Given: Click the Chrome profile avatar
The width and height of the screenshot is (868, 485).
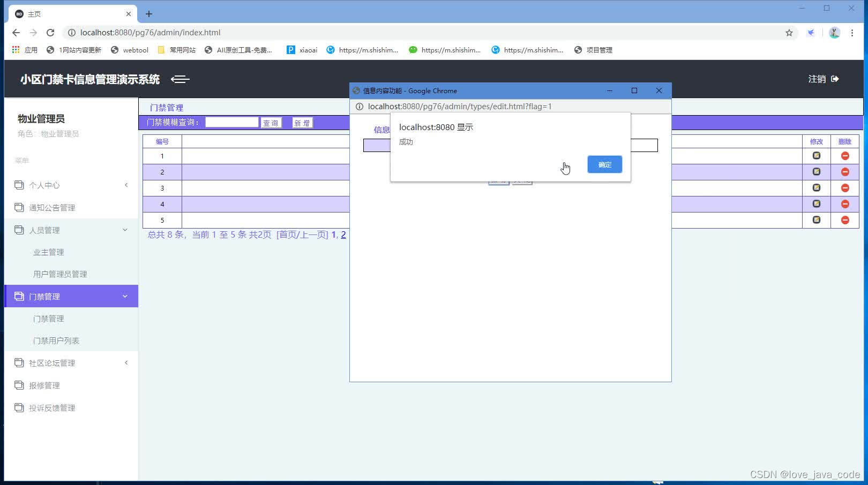Looking at the screenshot, I should 834,33.
